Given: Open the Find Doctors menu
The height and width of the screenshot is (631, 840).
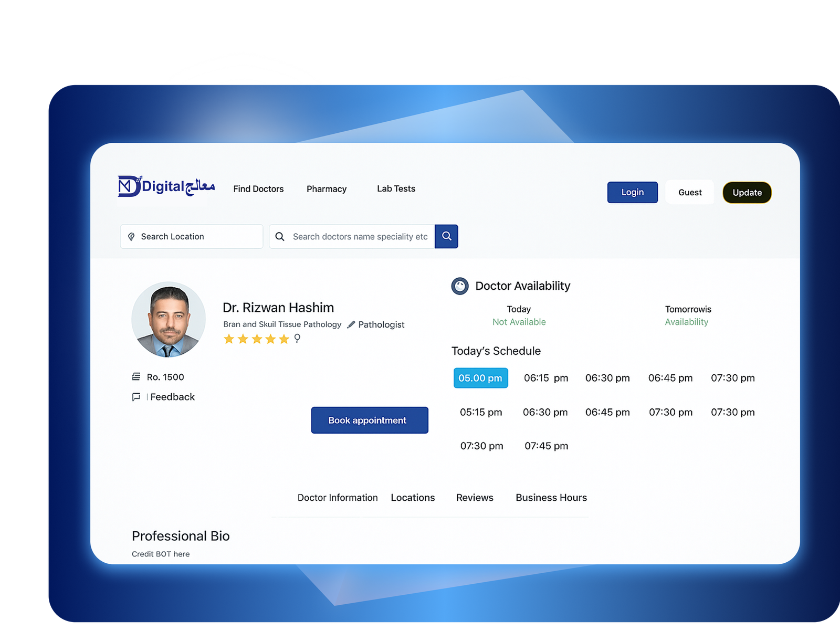Looking at the screenshot, I should (x=258, y=189).
